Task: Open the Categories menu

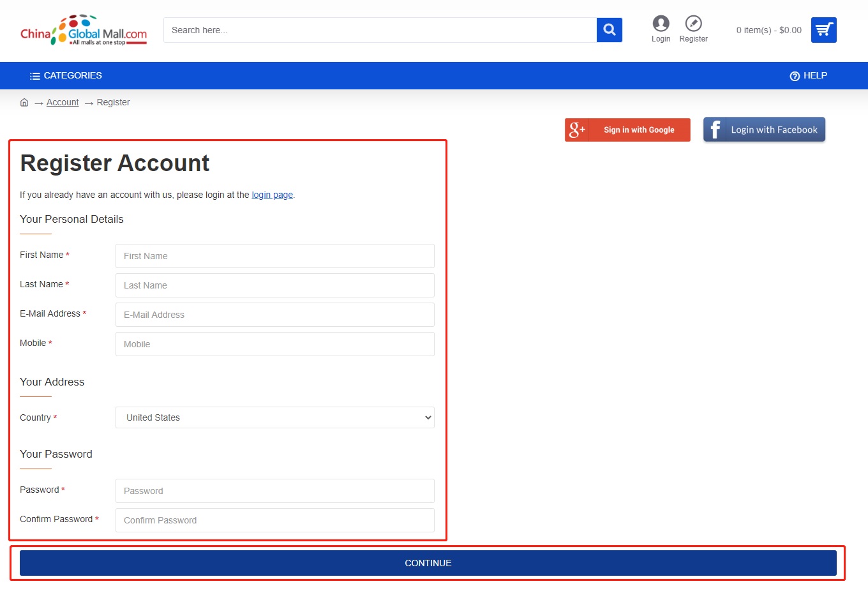Action: pyautogui.click(x=66, y=75)
